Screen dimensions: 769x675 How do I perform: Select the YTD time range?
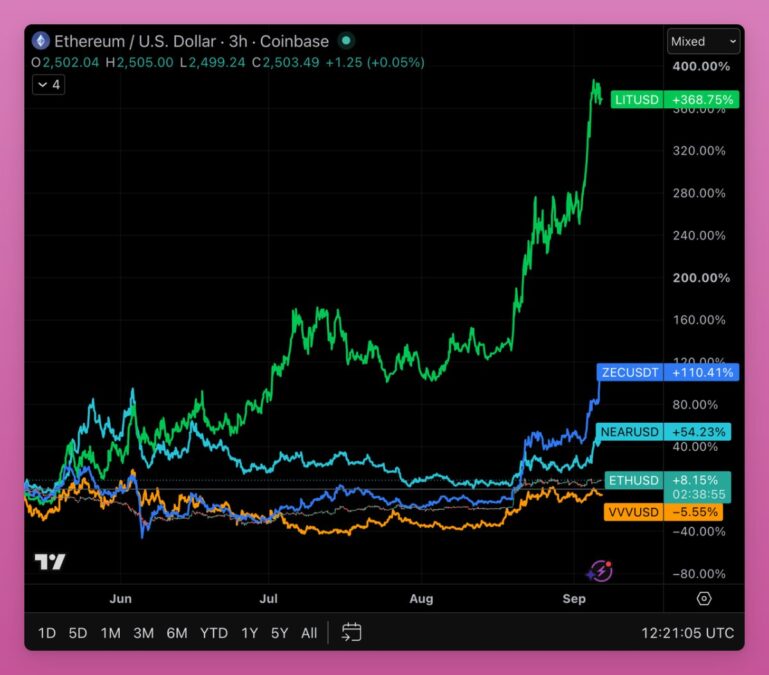point(214,633)
